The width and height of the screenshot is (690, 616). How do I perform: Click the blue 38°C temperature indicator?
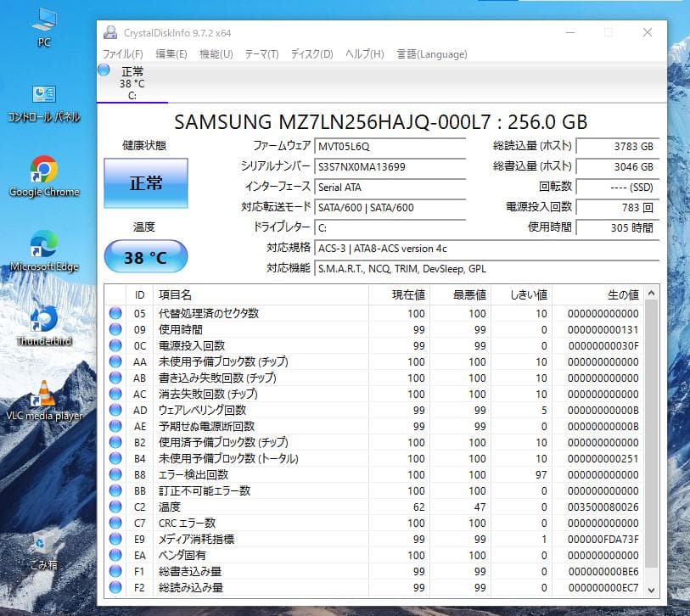click(x=144, y=256)
